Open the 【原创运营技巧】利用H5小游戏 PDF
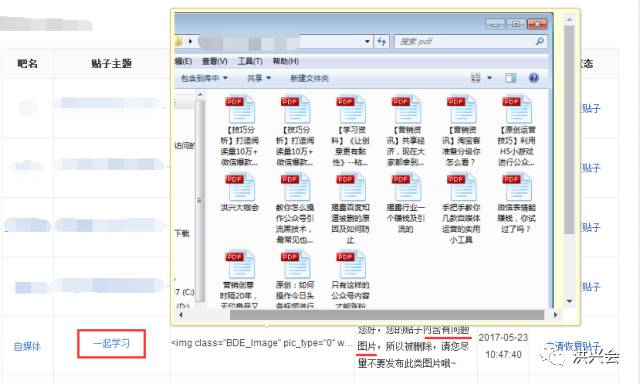640x384 pixels. click(x=516, y=131)
